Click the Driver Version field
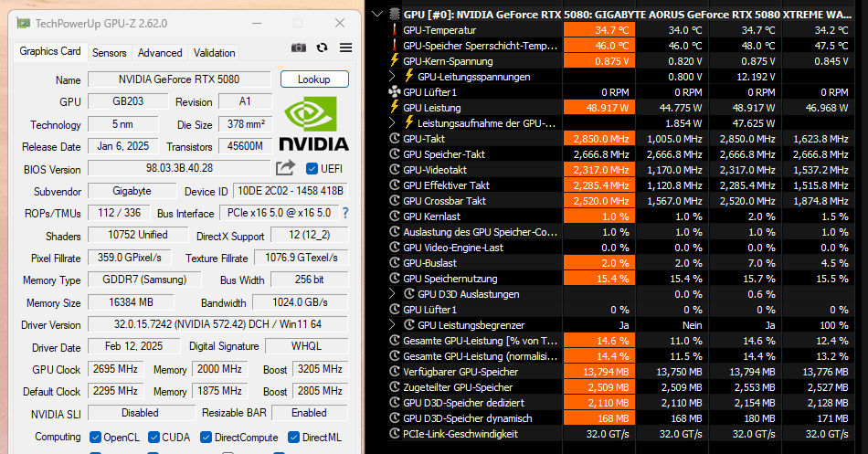 pos(217,324)
